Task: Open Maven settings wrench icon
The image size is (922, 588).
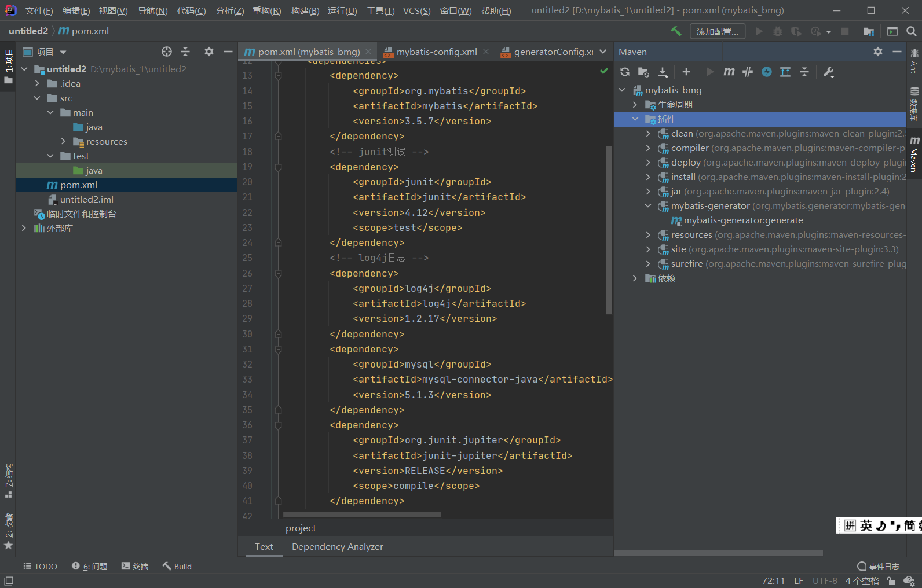Action: pos(828,72)
